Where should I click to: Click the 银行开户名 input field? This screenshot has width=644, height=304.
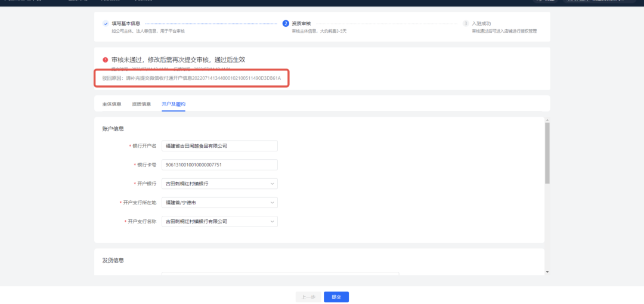[x=219, y=145]
